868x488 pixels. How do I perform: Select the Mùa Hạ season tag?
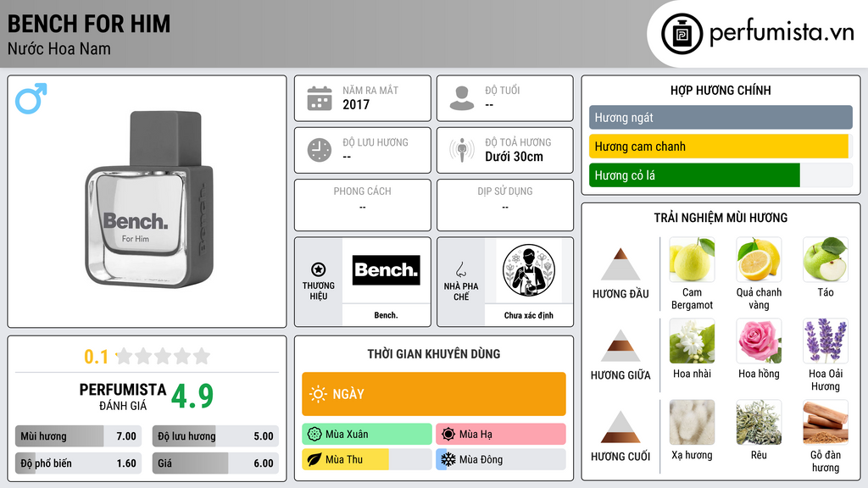(x=501, y=435)
